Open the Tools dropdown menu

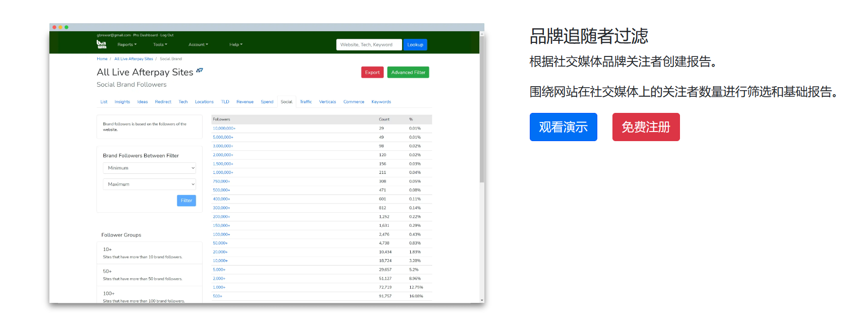(160, 45)
